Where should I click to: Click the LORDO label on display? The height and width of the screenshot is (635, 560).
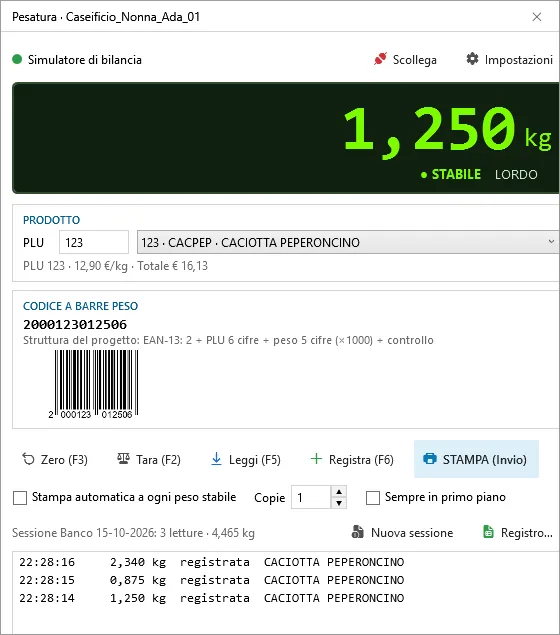pyautogui.click(x=516, y=175)
